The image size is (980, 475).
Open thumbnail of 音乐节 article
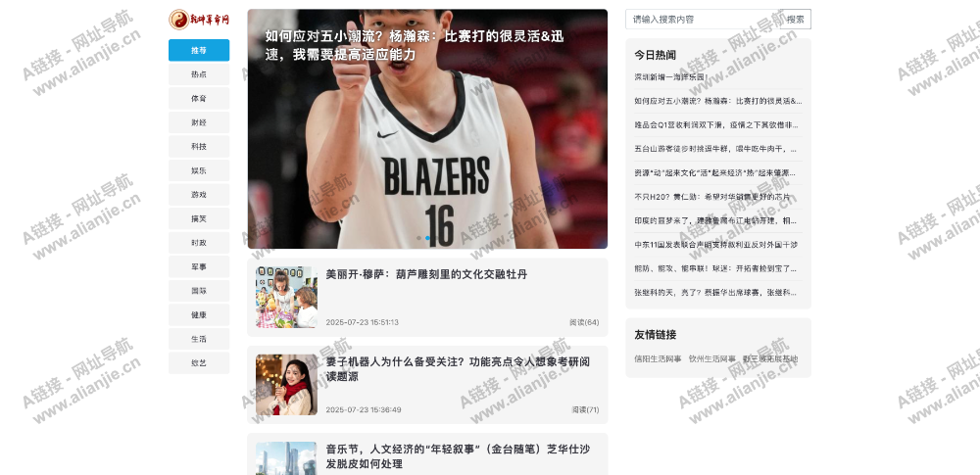tap(286, 458)
